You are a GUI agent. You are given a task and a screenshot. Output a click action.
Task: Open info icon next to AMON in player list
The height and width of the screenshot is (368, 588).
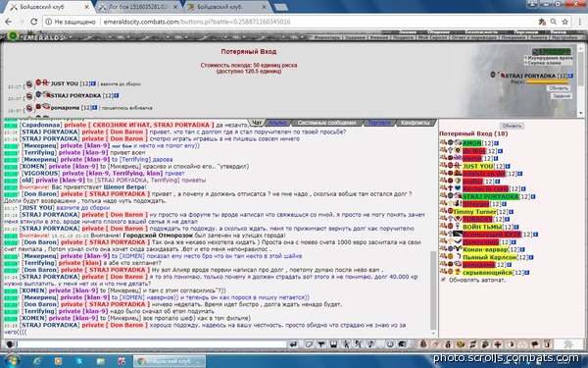coord(496,143)
